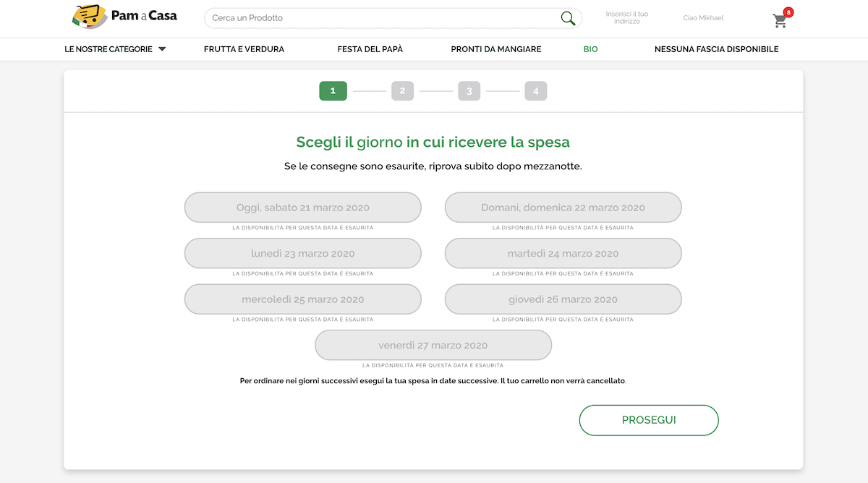Select delivery on venerdì 27 marzo 2020
The height and width of the screenshot is (483, 868).
click(433, 345)
